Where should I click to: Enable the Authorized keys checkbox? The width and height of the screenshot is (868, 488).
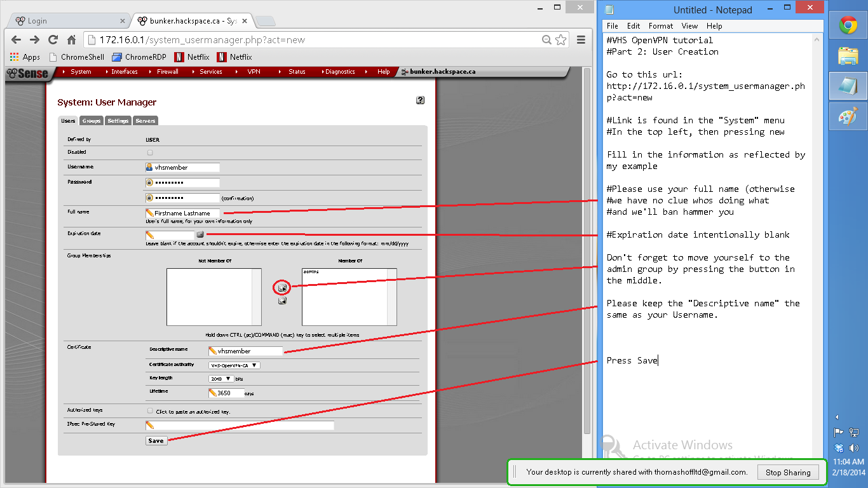click(x=150, y=411)
